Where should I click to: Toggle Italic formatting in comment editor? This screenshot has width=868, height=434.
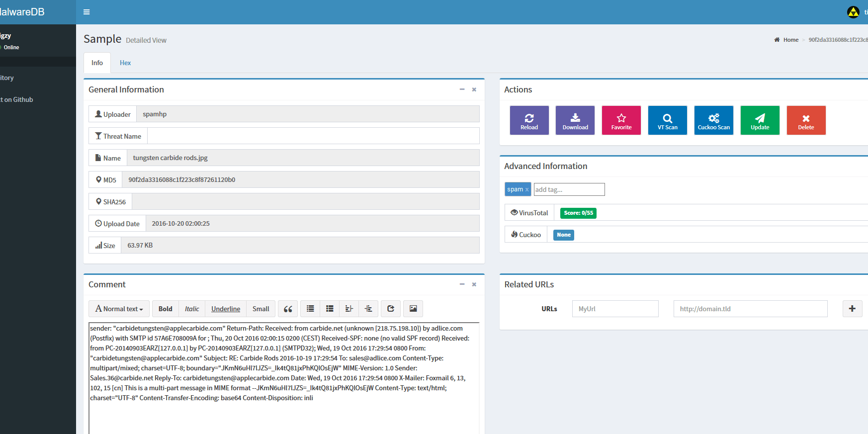(192, 309)
